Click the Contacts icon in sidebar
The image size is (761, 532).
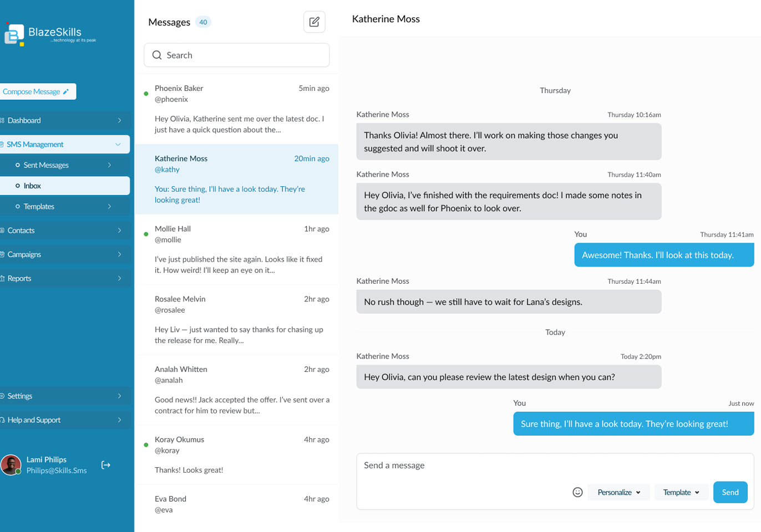click(x=2, y=231)
